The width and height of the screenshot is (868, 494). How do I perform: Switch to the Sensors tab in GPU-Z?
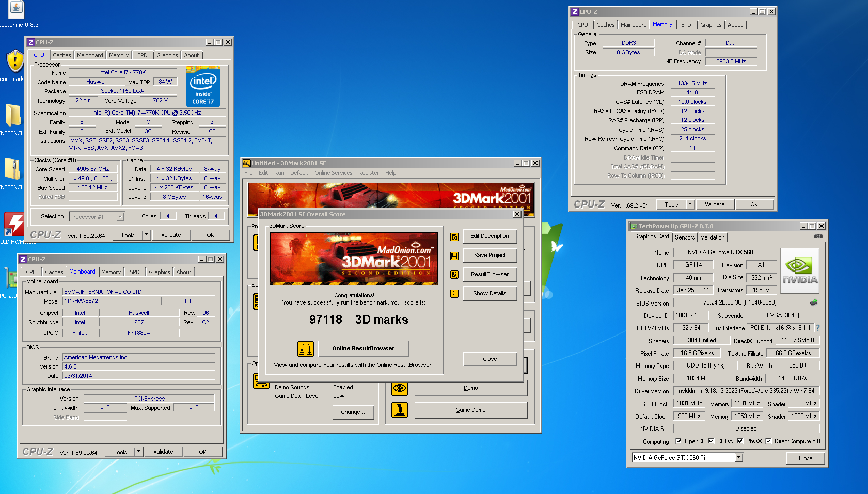tap(685, 237)
